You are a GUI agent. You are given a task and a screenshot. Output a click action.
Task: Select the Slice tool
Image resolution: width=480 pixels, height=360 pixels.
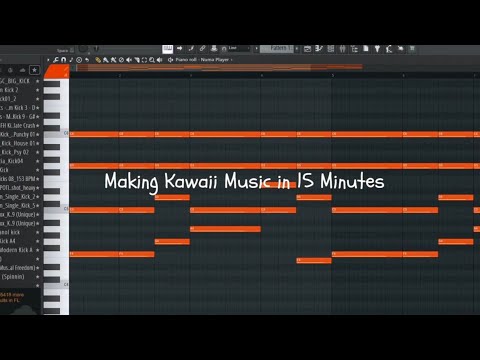[137, 60]
